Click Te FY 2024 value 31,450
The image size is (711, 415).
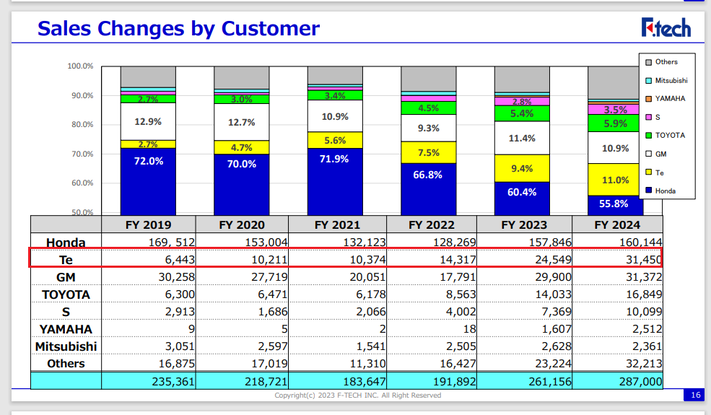643,260
